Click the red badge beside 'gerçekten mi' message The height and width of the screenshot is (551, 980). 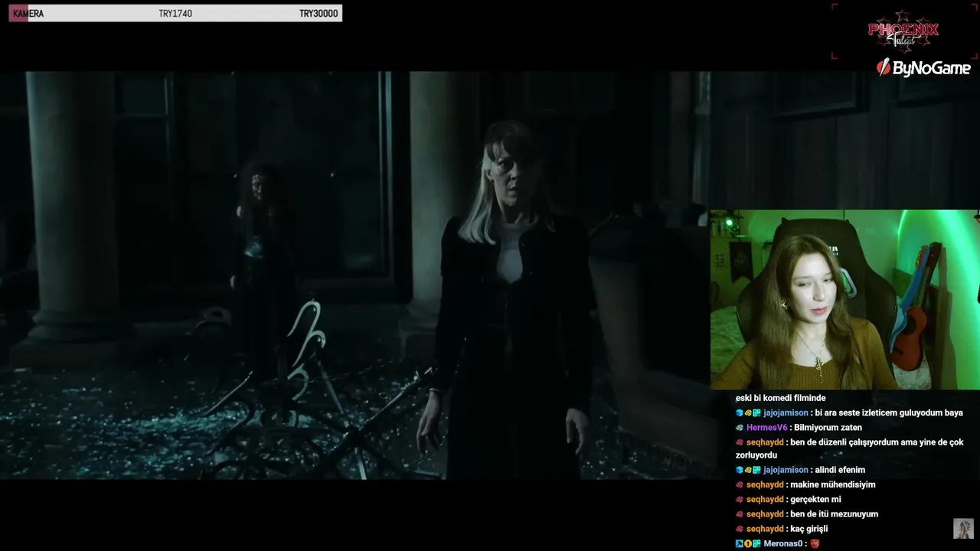click(x=740, y=499)
